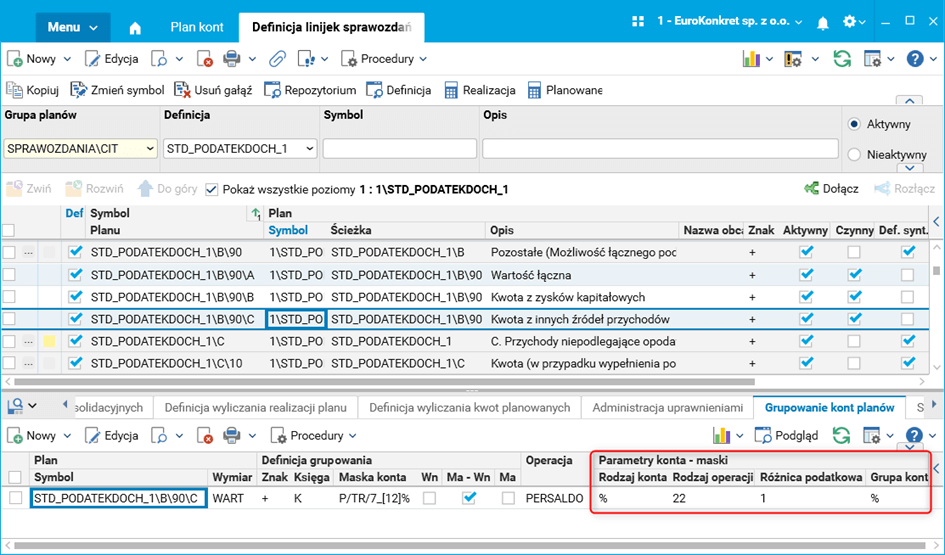
Task: Click the upper grid horizontal scrollbar
Action: point(385,381)
